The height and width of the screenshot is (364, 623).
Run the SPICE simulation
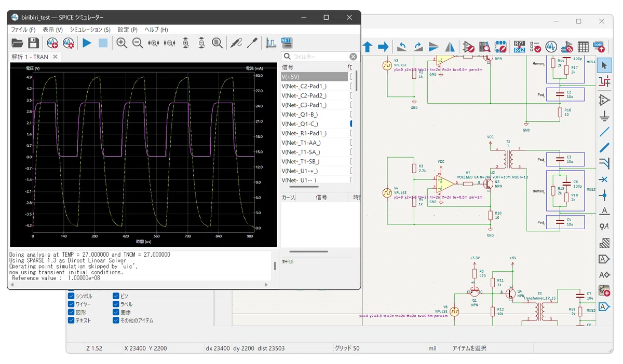[87, 43]
